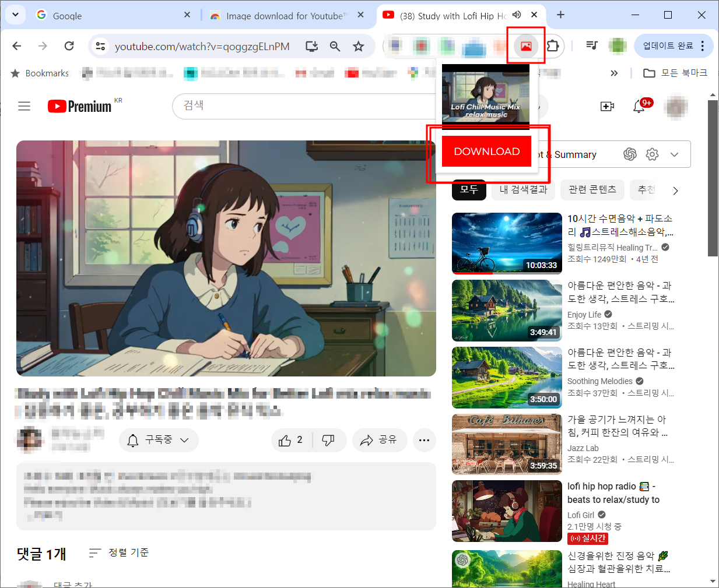Click the red DOWNLOAD button
Screen dimensions: 719x588
click(486, 151)
